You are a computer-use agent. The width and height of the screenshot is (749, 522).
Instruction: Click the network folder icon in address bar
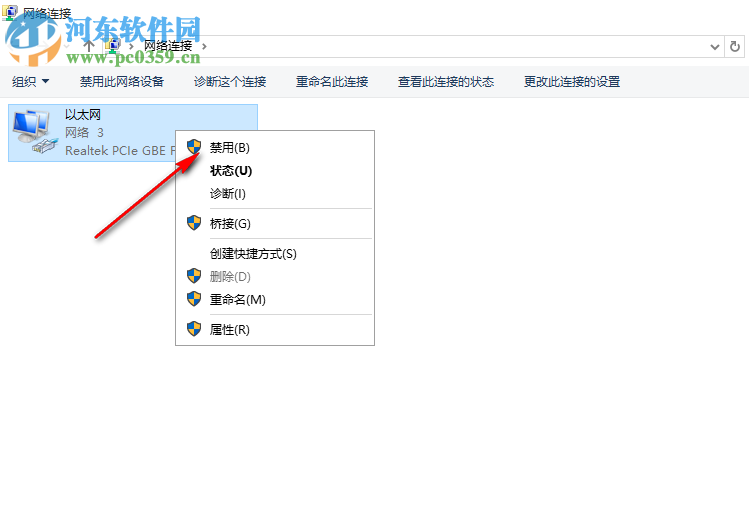[x=113, y=45]
